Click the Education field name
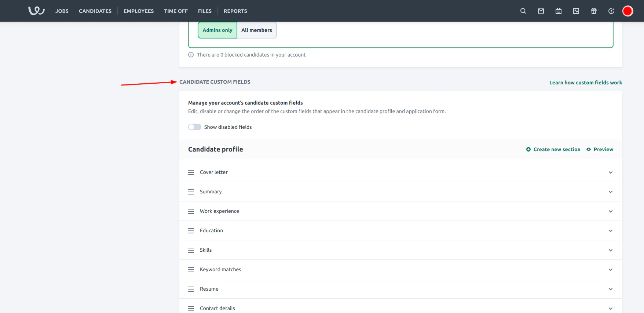Viewport: 644px width, 313px height. coord(211,230)
